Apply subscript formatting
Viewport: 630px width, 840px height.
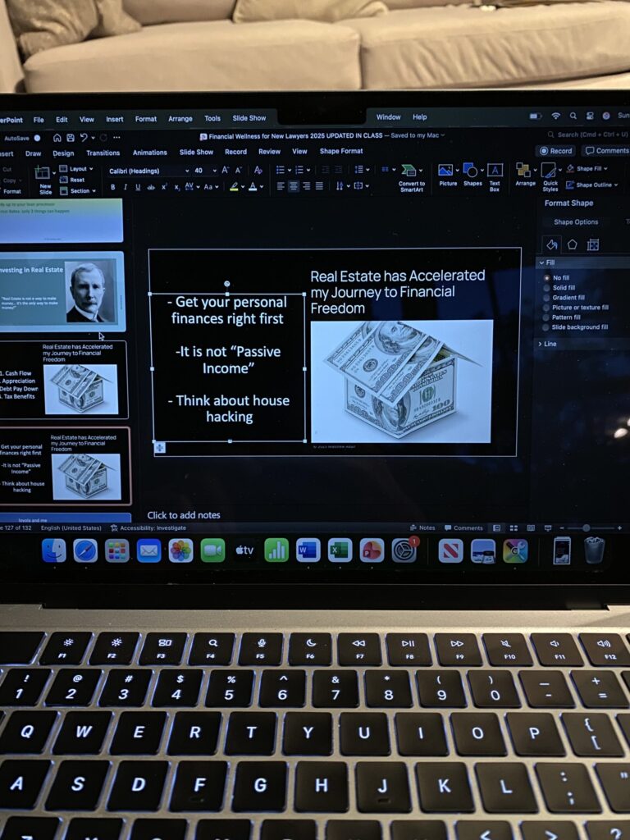[177, 187]
